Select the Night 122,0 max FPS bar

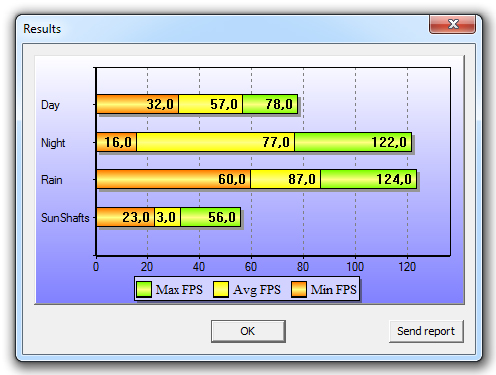[353, 142]
